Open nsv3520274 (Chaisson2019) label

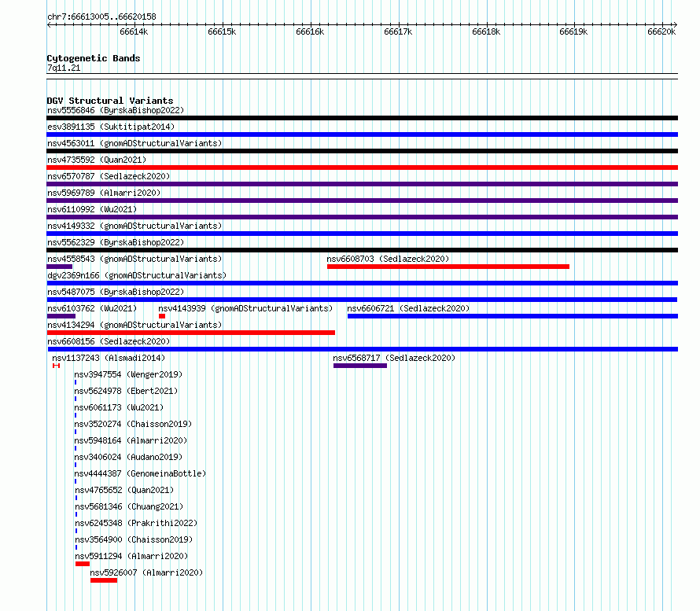tap(133, 424)
